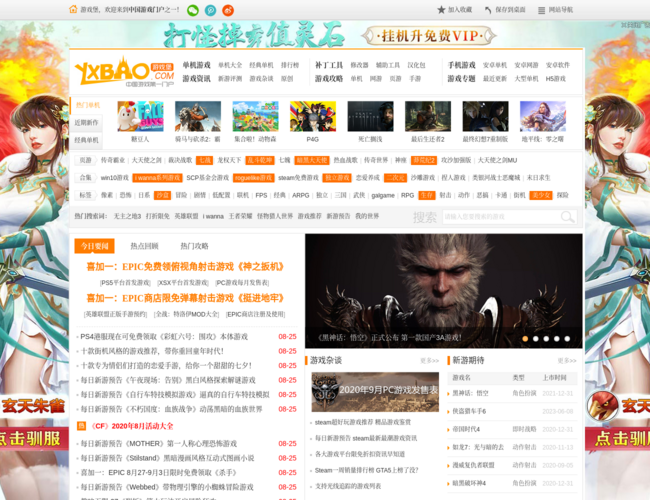This screenshot has height=500, width=650.
Task: Select the last carousel dot
Action: [x=567, y=339]
